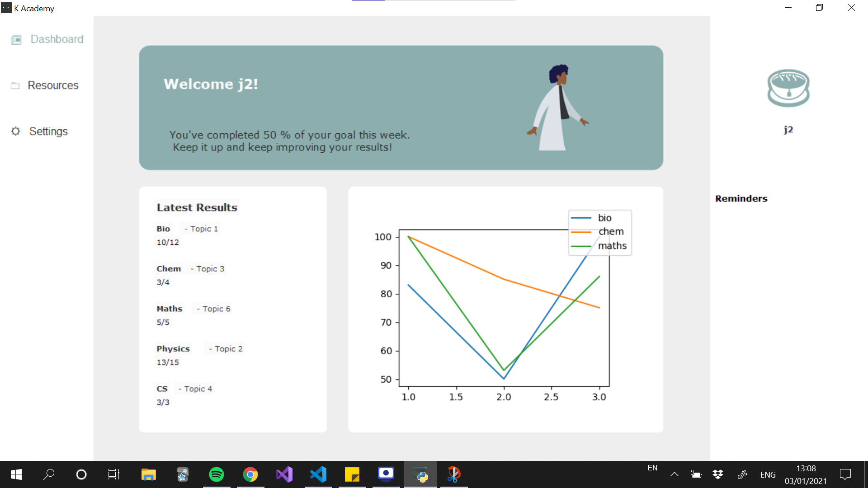Click the Dropbox tray icon
The image size is (868, 488).
pyautogui.click(x=717, y=474)
